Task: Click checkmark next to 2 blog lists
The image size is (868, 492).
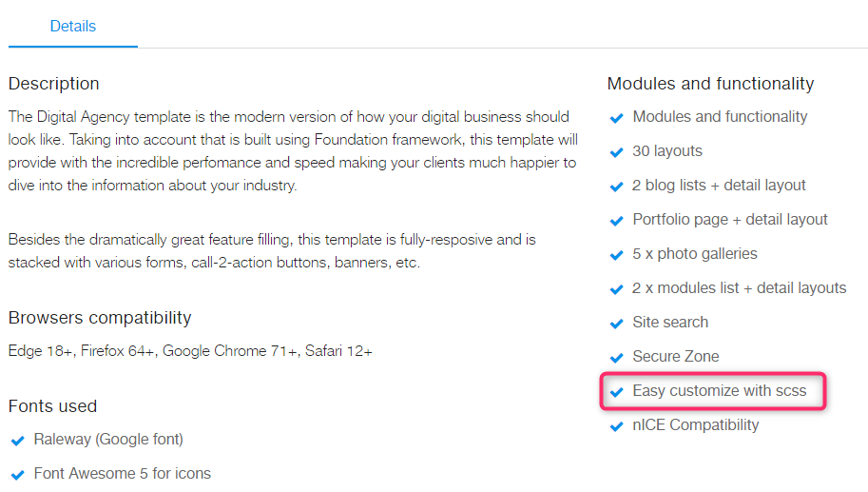Action: tap(616, 187)
